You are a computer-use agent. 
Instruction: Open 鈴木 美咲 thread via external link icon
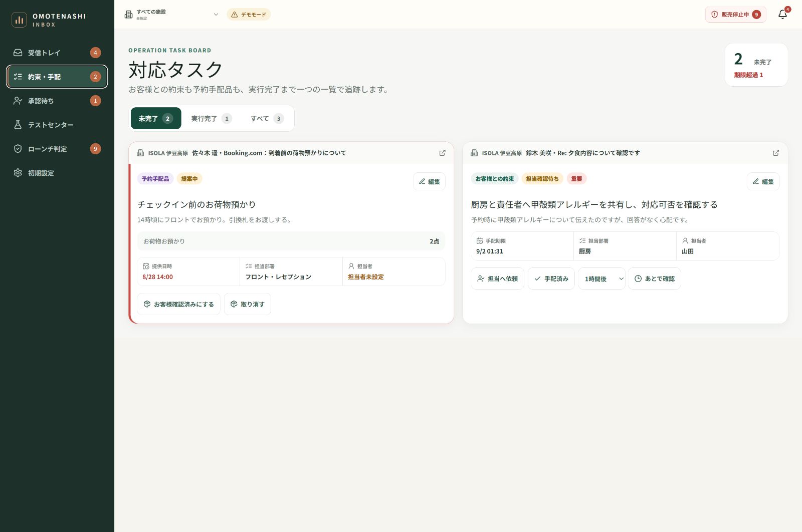(776, 153)
